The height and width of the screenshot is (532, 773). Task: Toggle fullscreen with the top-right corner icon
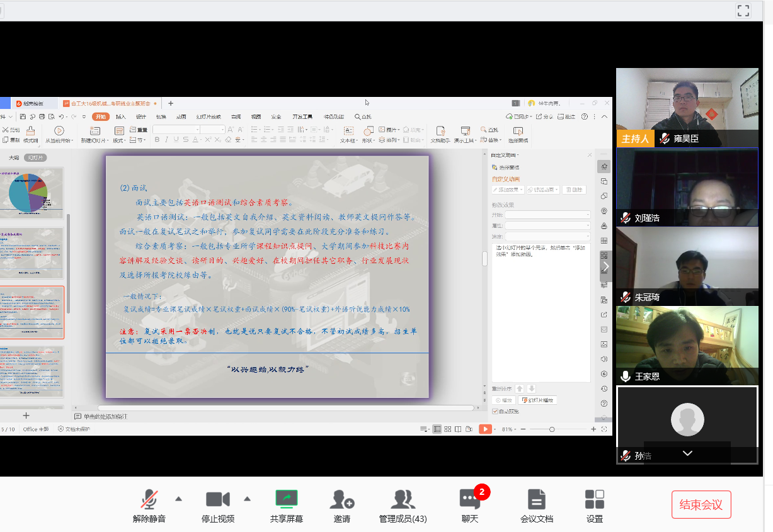[743, 10]
